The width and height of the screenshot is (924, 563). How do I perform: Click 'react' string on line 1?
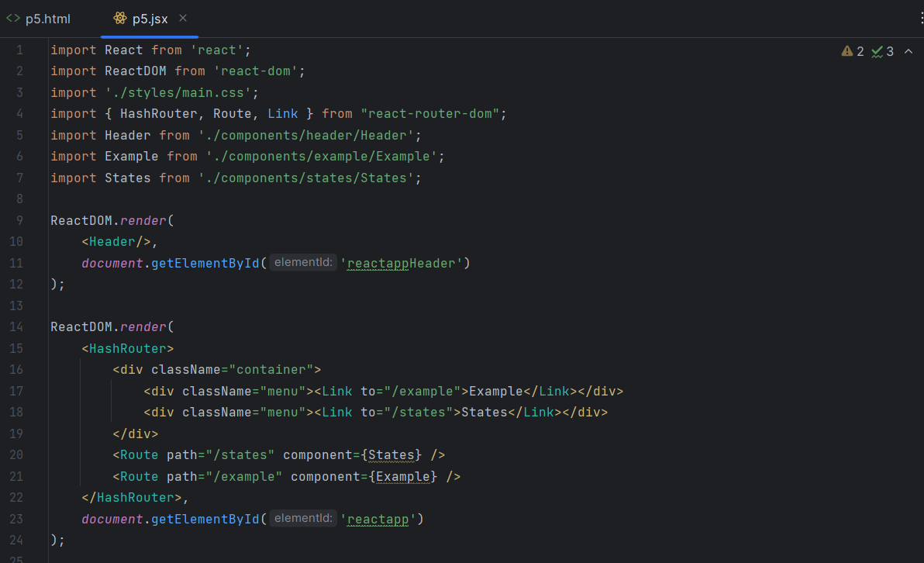tap(217, 50)
